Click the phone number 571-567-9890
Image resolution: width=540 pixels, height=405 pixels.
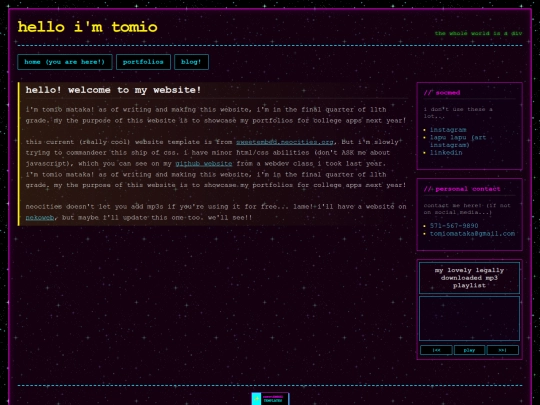click(x=454, y=226)
